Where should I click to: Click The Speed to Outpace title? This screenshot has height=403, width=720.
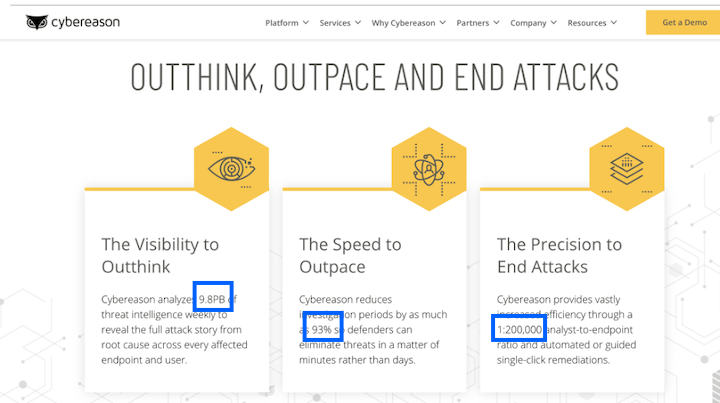(x=350, y=255)
